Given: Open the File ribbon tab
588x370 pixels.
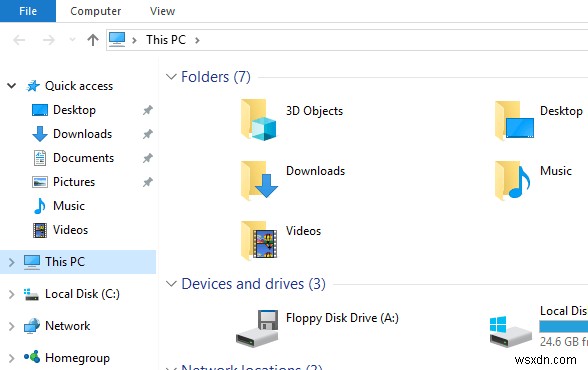Looking at the screenshot, I should click(x=28, y=11).
